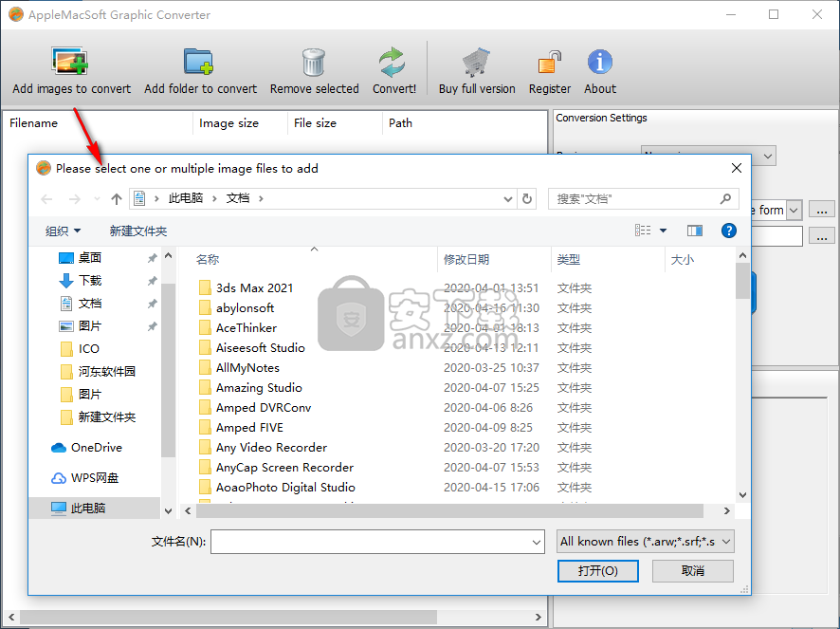
Task: Open the Register lock icon
Action: (549, 63)
